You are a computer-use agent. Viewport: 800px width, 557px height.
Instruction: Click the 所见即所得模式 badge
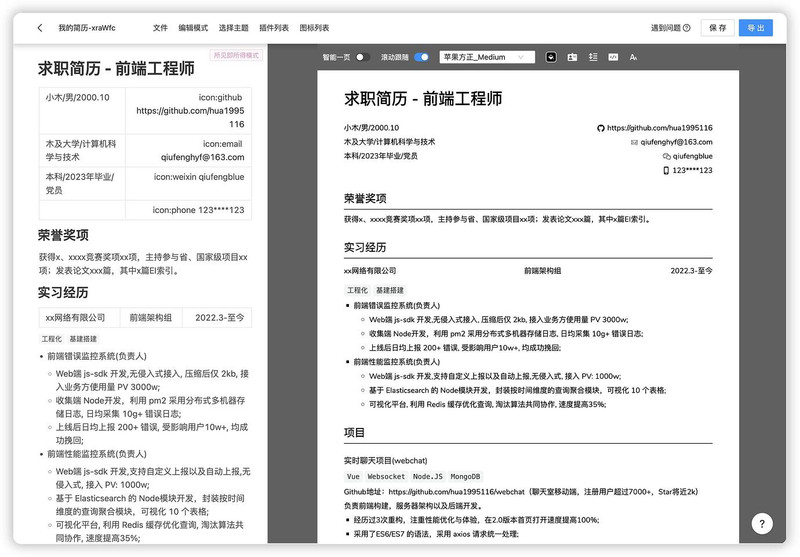pyautogui.click(x=236, y=55)
